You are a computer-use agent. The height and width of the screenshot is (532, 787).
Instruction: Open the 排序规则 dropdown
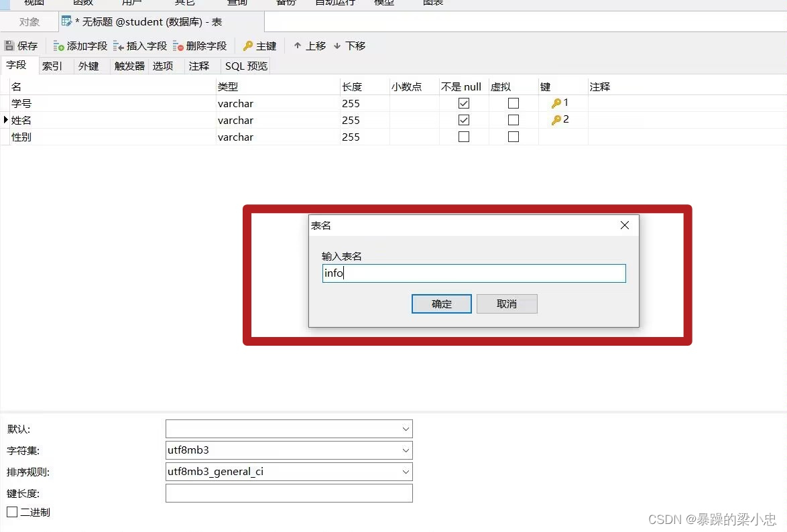tap(405, 471)
